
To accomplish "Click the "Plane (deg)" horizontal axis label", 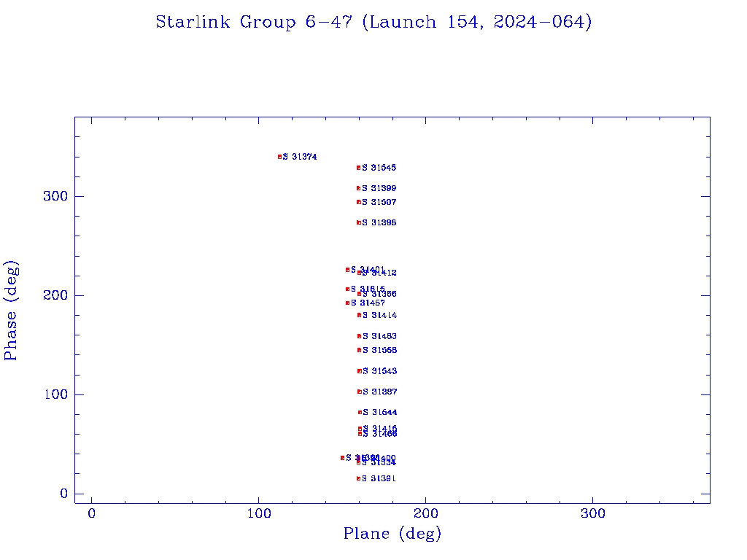I will point(392,534).
